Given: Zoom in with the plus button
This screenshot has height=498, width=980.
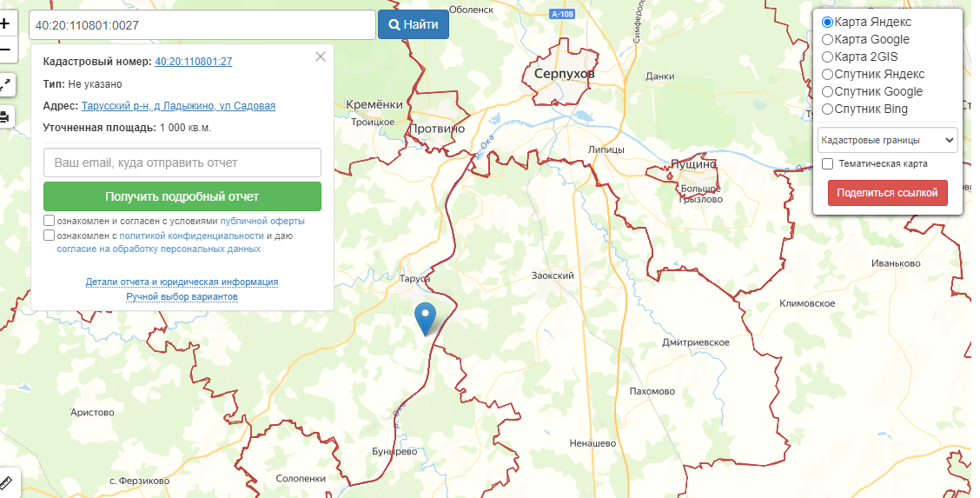Looking at the screenshot, I should (5, 25).
